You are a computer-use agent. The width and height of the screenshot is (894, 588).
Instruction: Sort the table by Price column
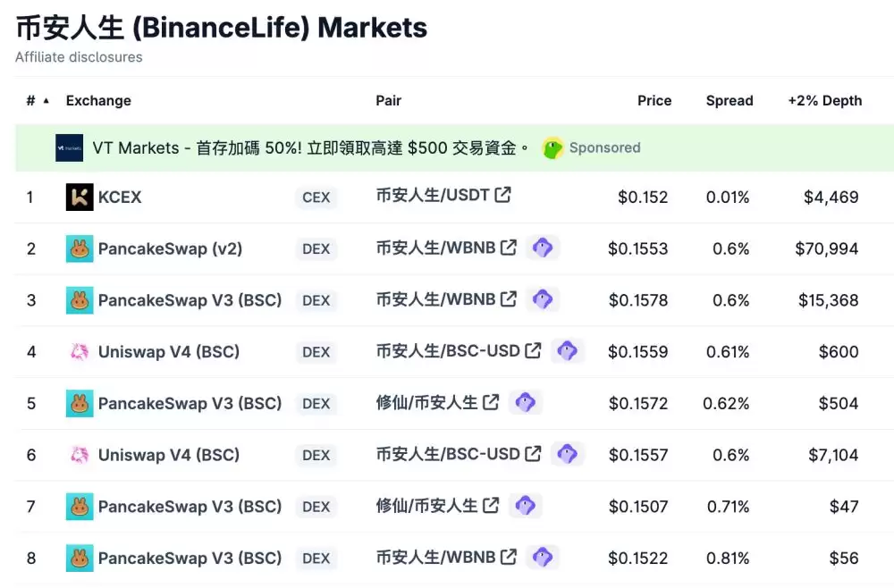click(x=654, y=101)
